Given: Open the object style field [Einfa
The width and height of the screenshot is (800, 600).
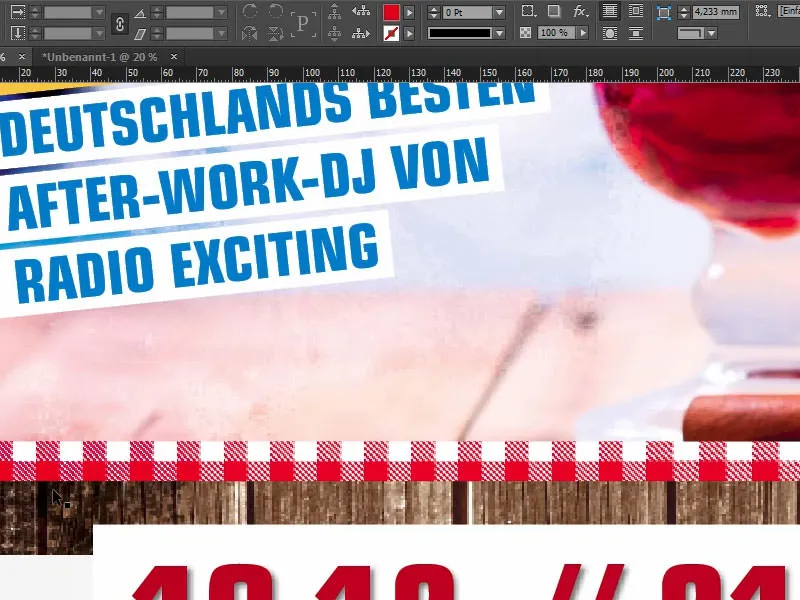Looking at the screenshot, I should pyautogui.click(x=789, y=11).
